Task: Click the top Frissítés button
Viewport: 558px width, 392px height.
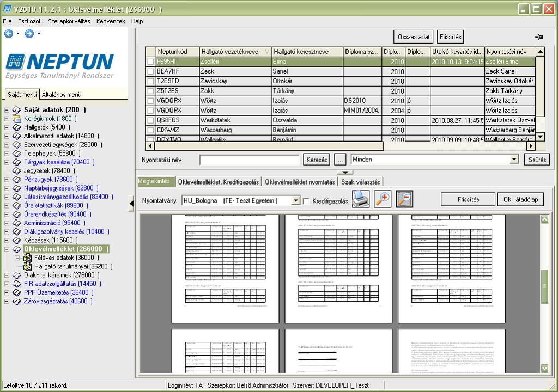Action: 451,36
